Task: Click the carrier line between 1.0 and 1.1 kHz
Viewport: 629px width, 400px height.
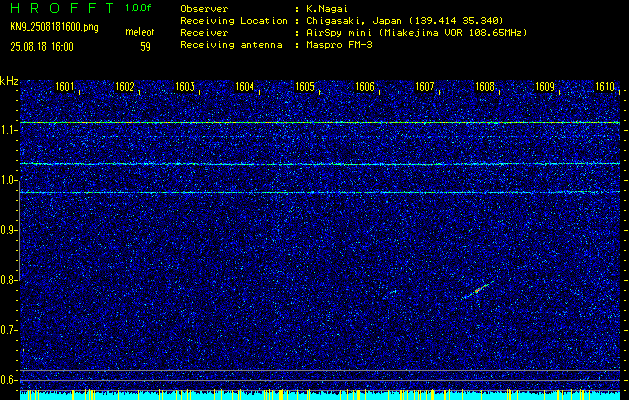Action: (x=320, y=164)
